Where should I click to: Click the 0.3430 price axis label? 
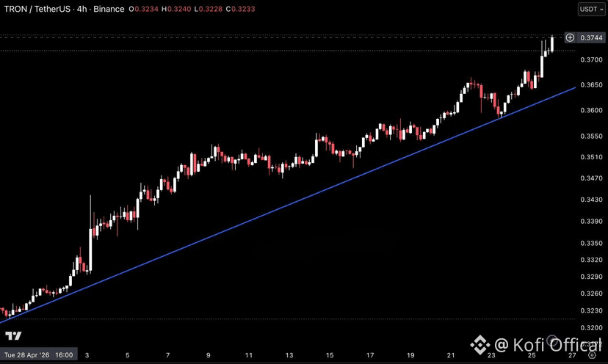pos(591,200)
